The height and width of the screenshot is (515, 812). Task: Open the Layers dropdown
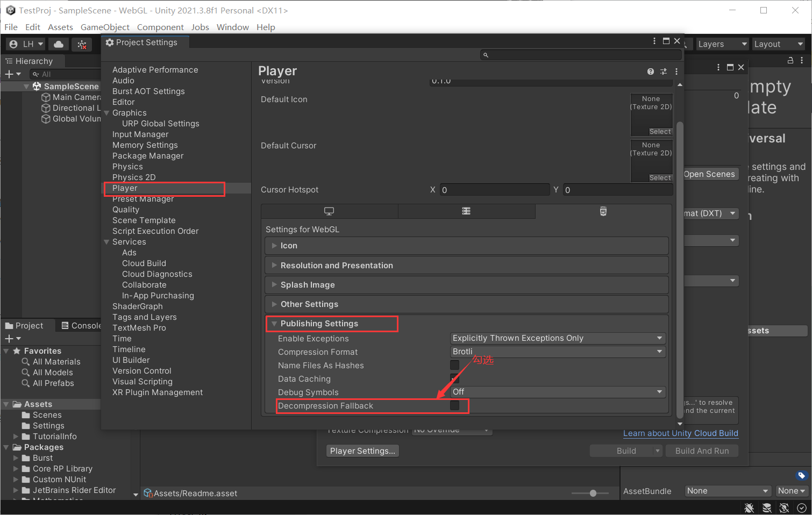tap(722, 44)
